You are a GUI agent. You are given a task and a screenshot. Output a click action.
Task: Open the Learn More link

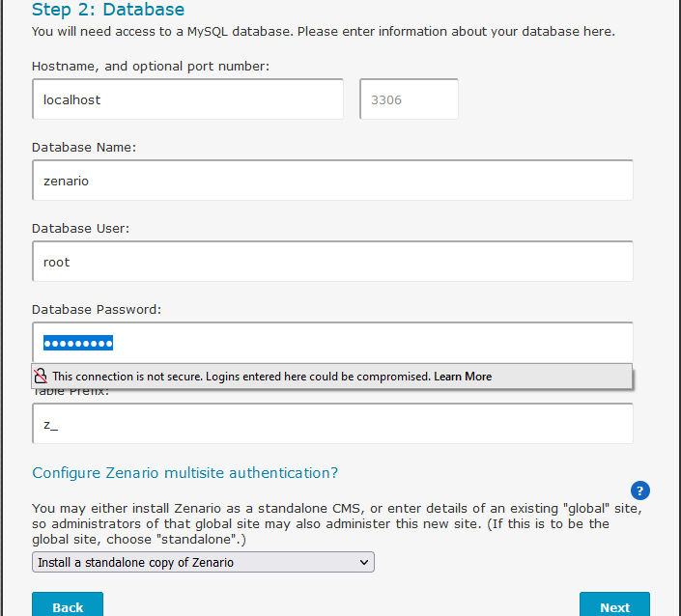[x=463, y=377]
